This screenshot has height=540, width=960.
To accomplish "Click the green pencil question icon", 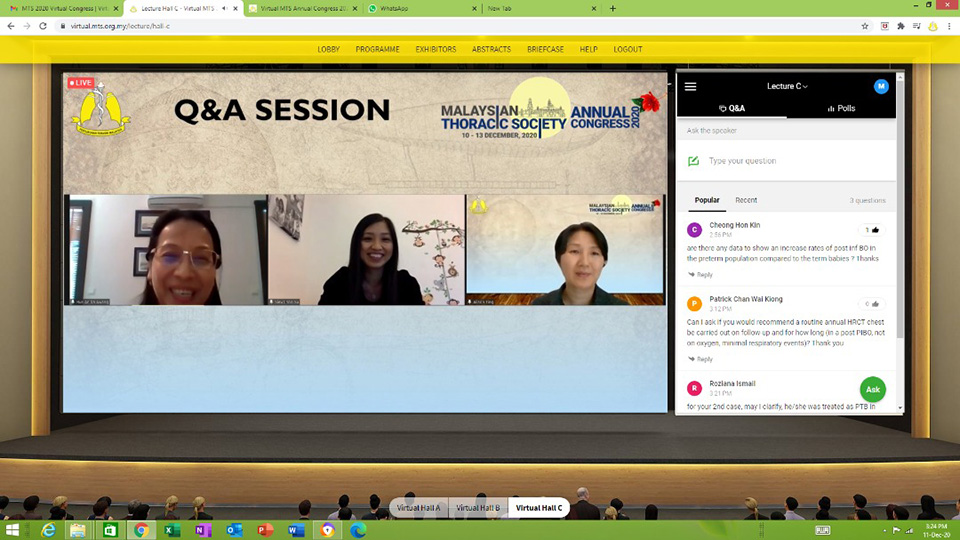I will coord(693,161).
